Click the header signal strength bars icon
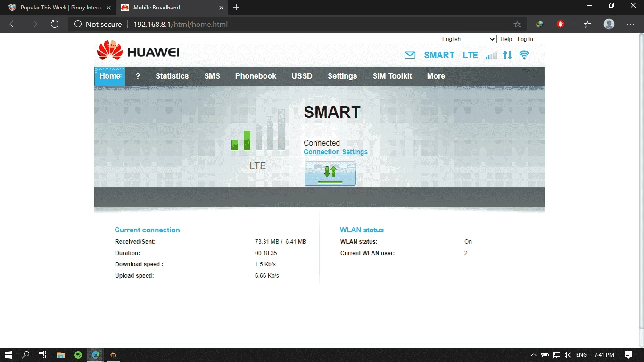This screenshot has height=362, width=644. [491, 55]
